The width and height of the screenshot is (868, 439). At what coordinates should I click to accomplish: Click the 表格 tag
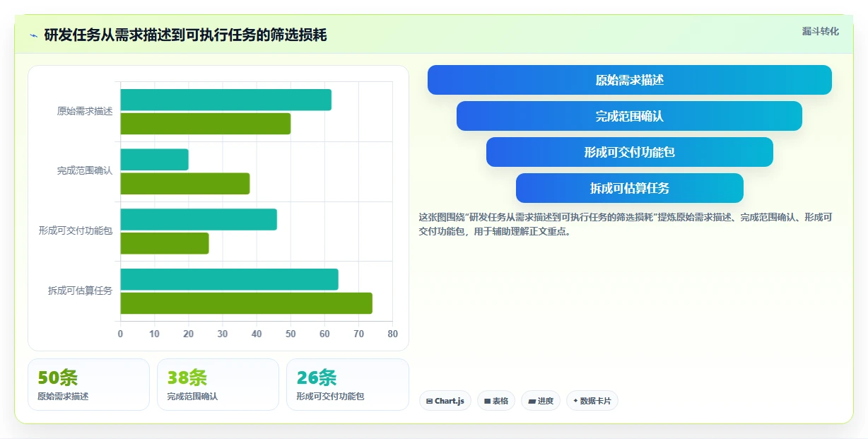pyautogui.click(x=495, y=401)
